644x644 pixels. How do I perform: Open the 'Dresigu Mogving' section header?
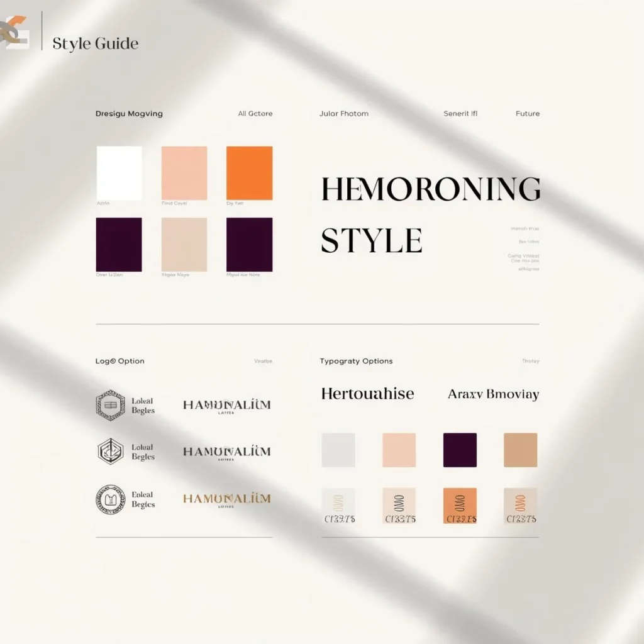[x=129, y=114]
